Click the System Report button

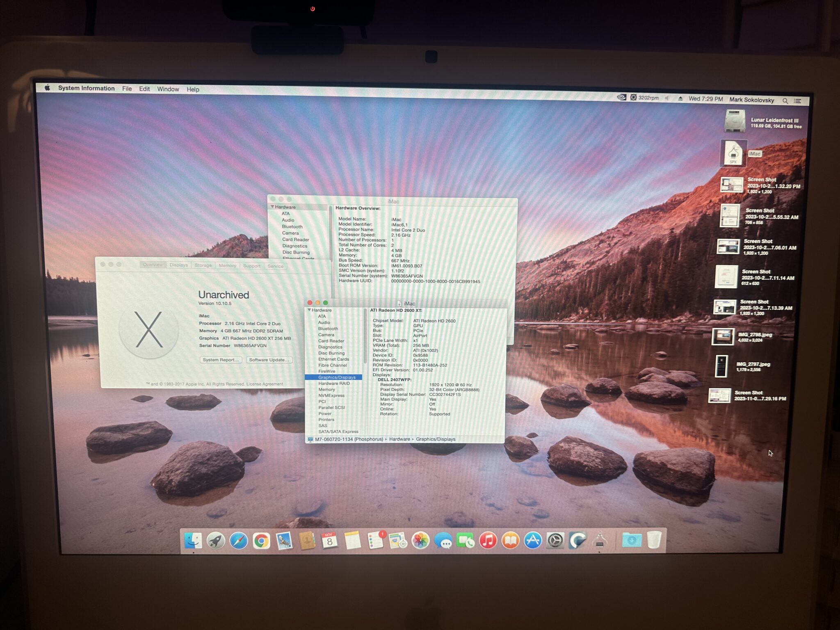tap(220, 360)
